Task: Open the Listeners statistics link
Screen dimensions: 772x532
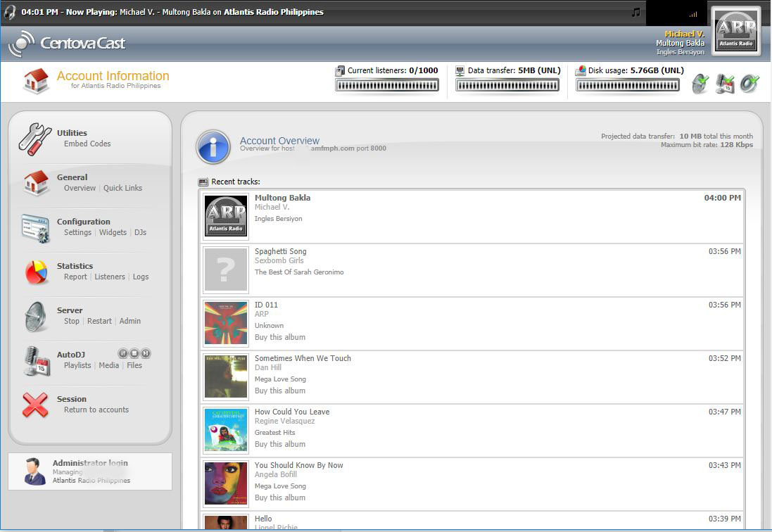Action: (x=110, y=277)
